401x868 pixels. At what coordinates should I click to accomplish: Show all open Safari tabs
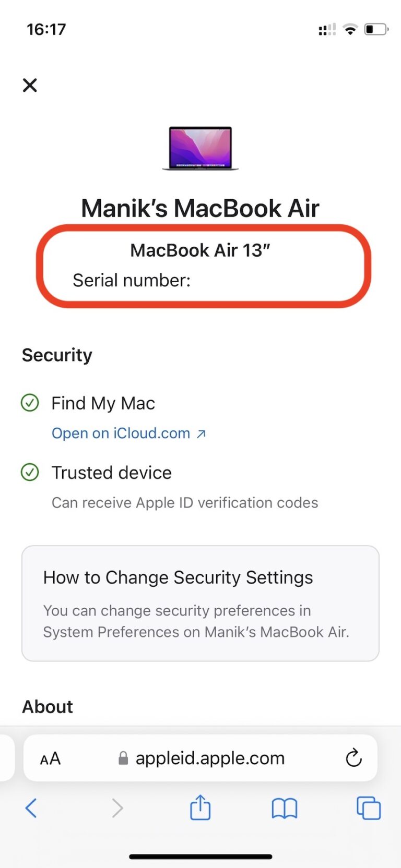click(x=368, y=808)
